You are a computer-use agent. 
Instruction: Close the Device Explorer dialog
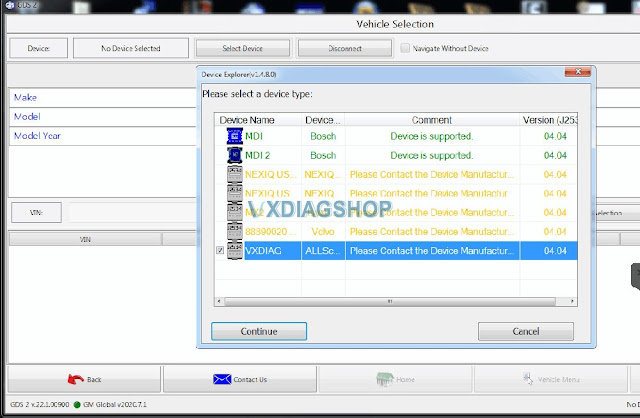(578, 72)
